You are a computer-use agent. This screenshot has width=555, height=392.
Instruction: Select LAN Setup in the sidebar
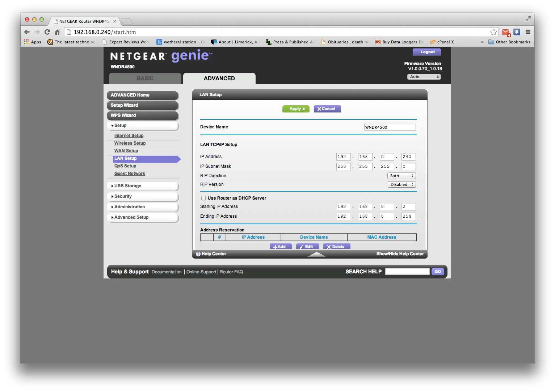coord(146,158)
